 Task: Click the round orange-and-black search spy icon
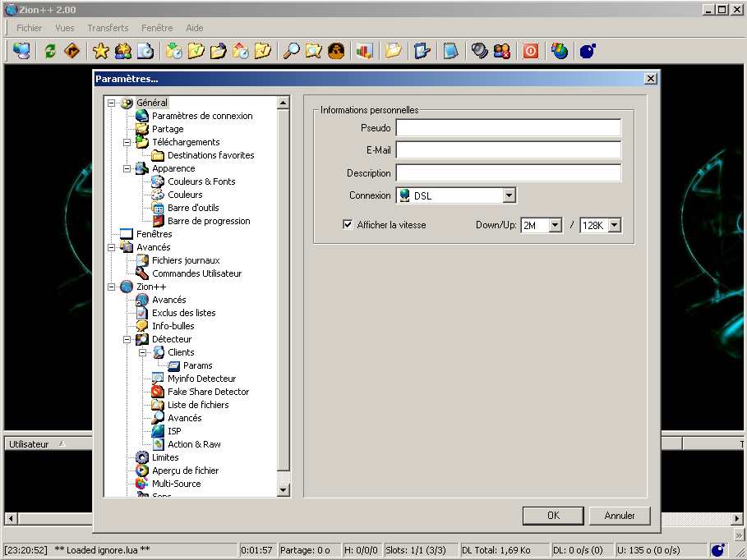(336, 51)
